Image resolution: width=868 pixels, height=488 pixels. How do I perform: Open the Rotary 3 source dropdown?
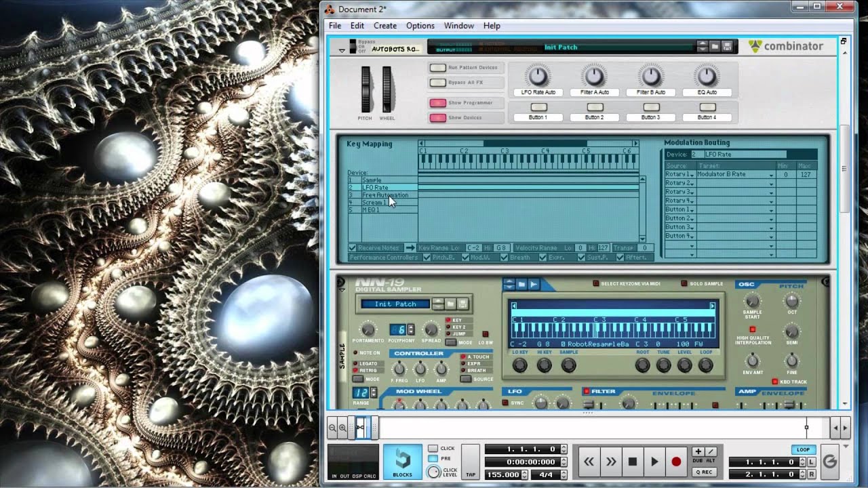pyautogui.click(x=680, y=192)
